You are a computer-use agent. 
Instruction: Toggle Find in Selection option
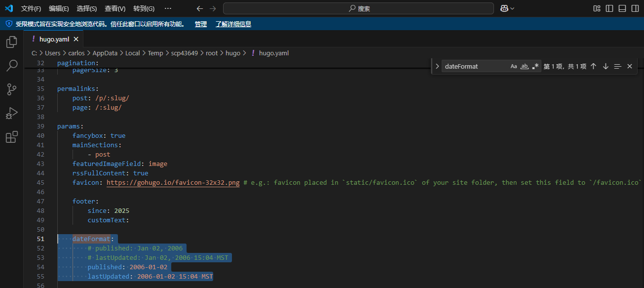[x=617, y=66]
